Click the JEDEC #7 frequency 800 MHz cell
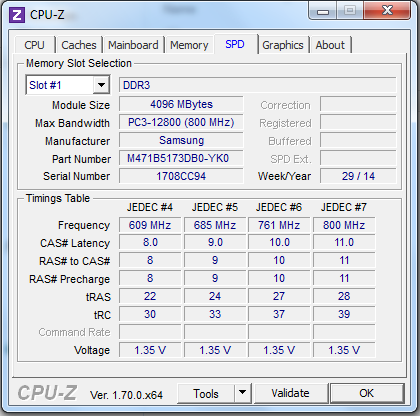The width and height of the screenshot is (420, 416). pos(344,225)
